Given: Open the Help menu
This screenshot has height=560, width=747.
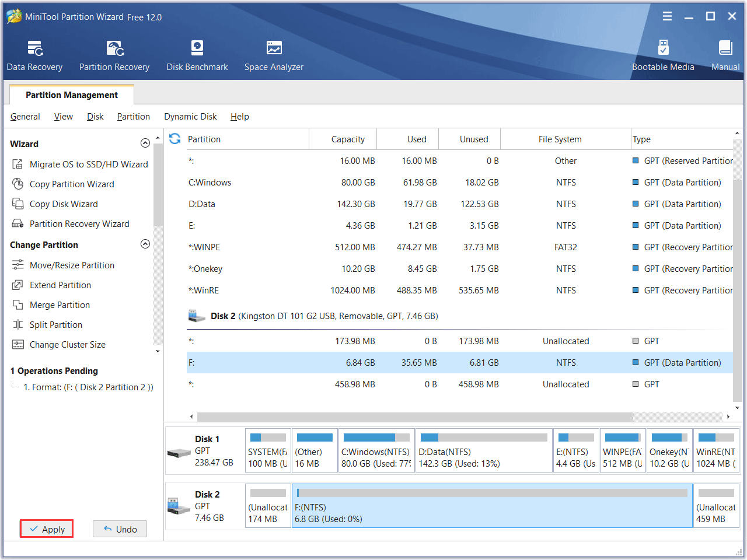Looking at the screenshot, I should [240, 117].
